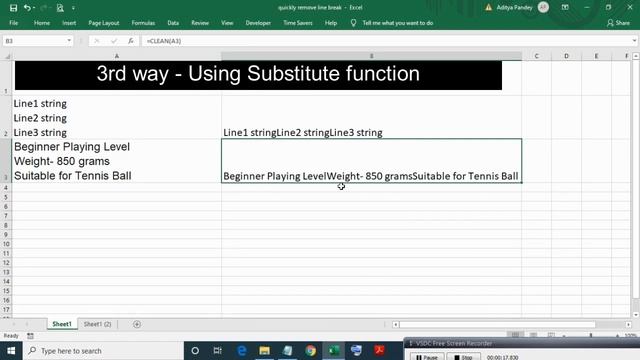Click the 3rd way Using Substitute function title cell
Viewport: 640px width, 360px height.
point(258,75)
